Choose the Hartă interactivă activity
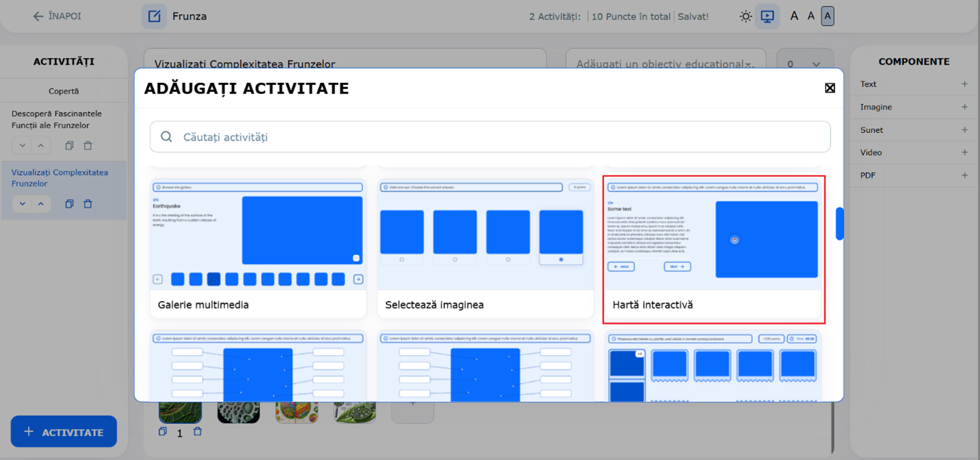 click(x=713, y=248)
